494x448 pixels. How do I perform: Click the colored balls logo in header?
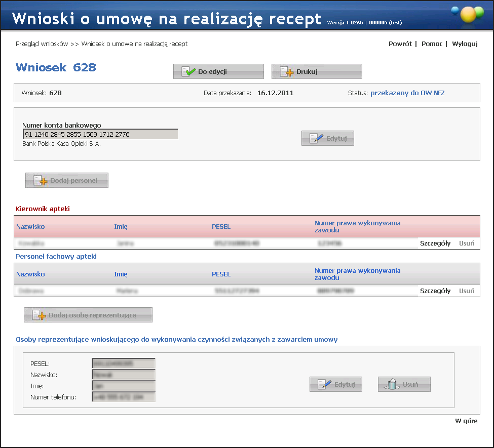click(x=467, y=14)
